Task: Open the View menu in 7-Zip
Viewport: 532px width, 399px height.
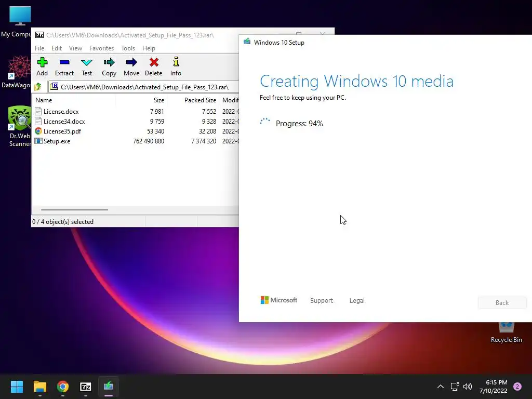Action: click(75, 48)
